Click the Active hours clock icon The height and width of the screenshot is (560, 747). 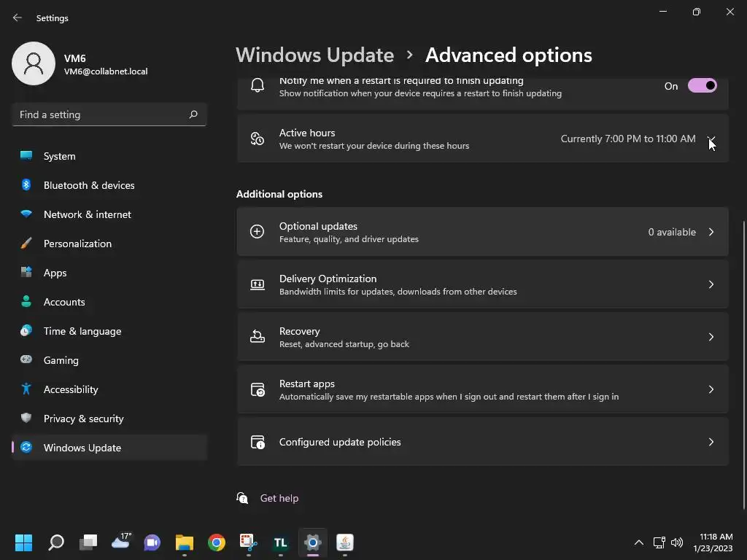click(258, 139)
